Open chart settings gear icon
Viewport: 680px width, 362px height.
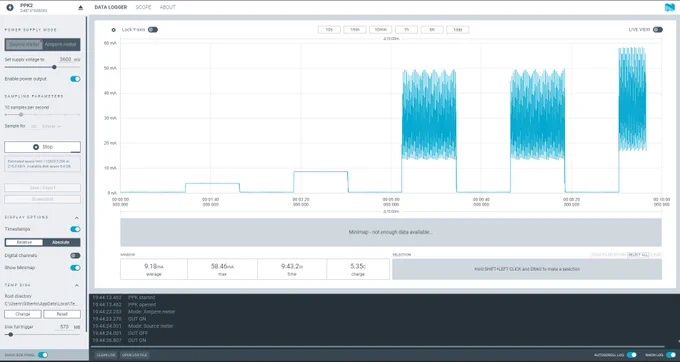point(114,30)
